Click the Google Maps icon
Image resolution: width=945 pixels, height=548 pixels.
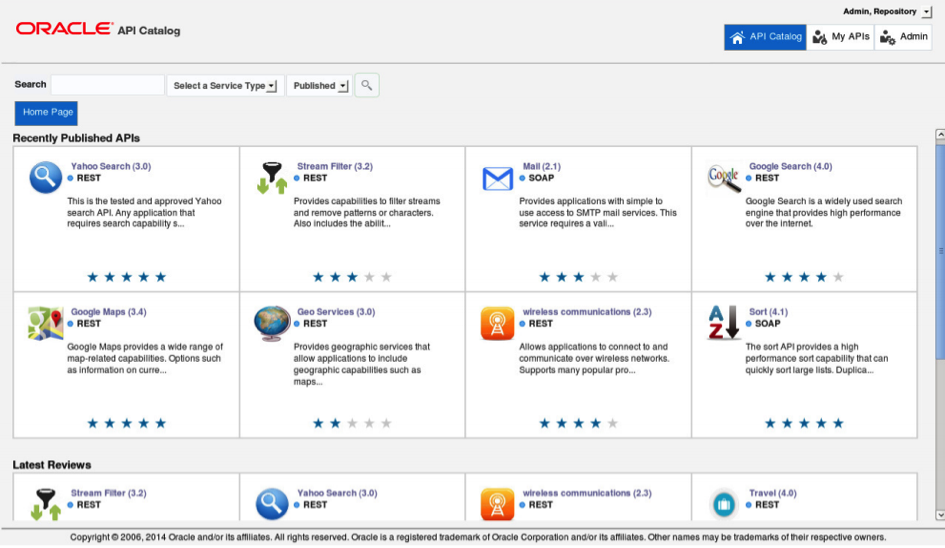click(46, 323)
